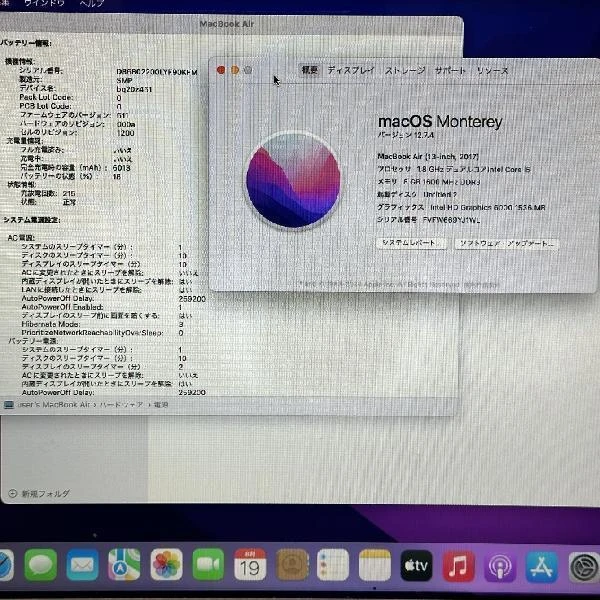Open the Photos app in the Dock

tap(166, 565)
